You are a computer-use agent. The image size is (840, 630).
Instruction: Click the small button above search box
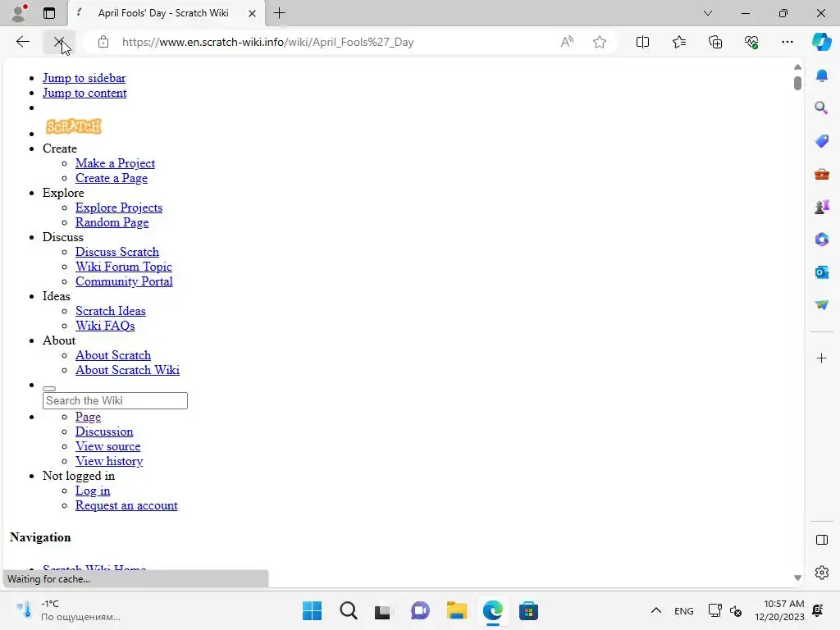tap(49, 388)
